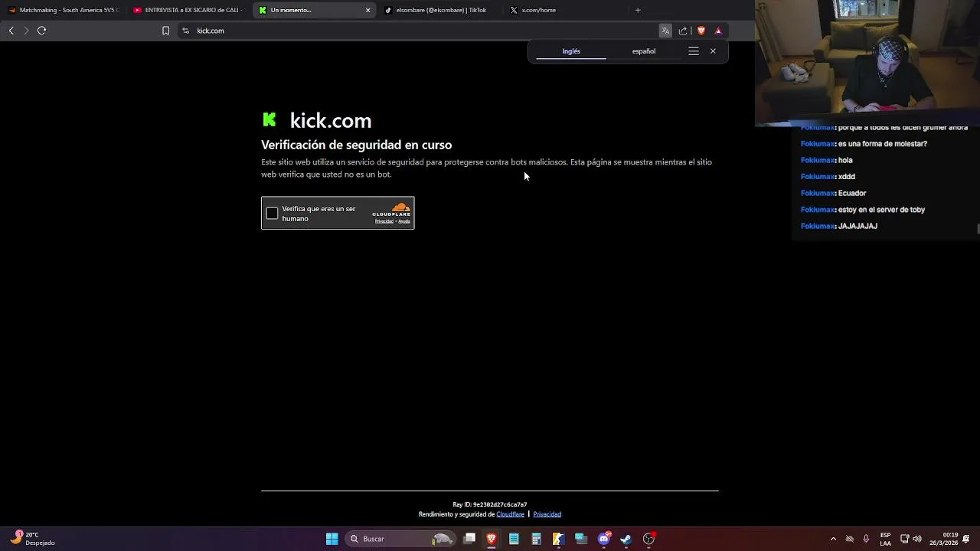Expand the hidden system tray icons chevron
The height and width of the screenshot is (551, 980).
(833, 539)
